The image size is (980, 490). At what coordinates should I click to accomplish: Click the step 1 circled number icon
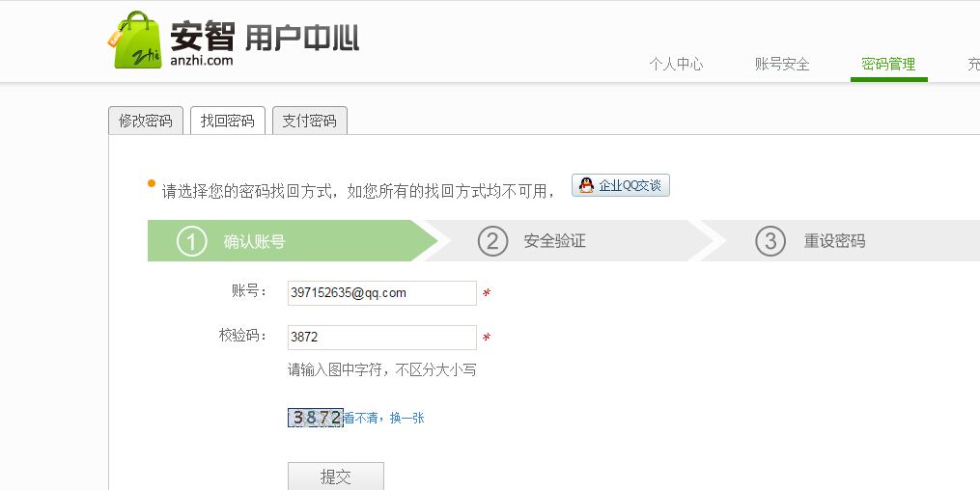click(x=191, y=241)
